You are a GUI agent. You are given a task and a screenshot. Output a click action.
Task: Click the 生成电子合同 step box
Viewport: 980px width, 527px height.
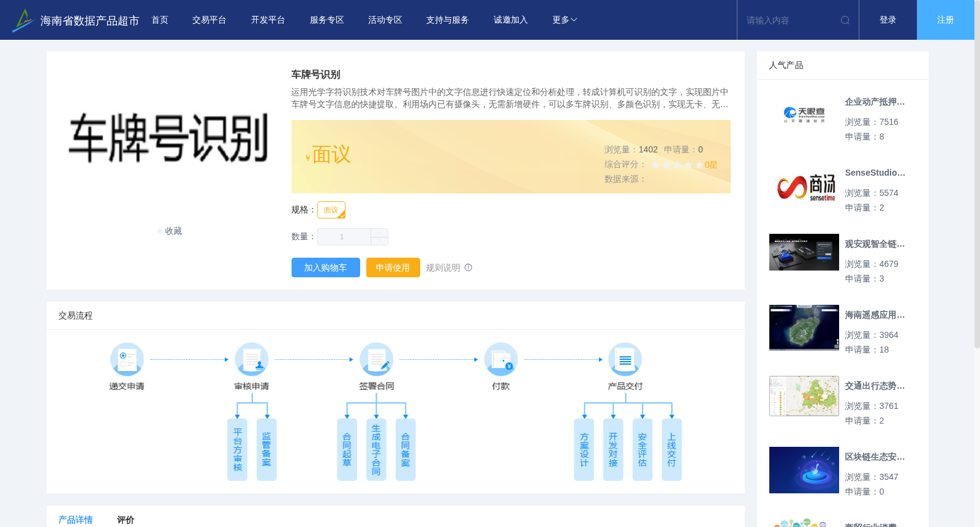[x=376, y=449]
